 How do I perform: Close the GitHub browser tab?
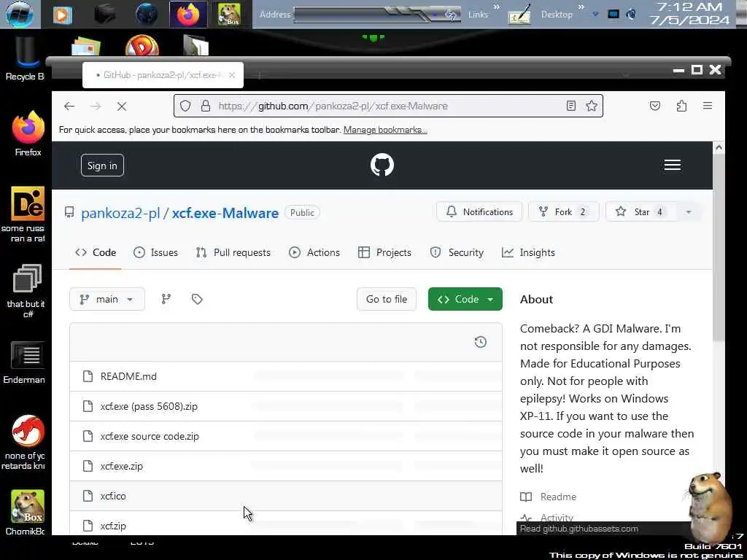[231, 75]
